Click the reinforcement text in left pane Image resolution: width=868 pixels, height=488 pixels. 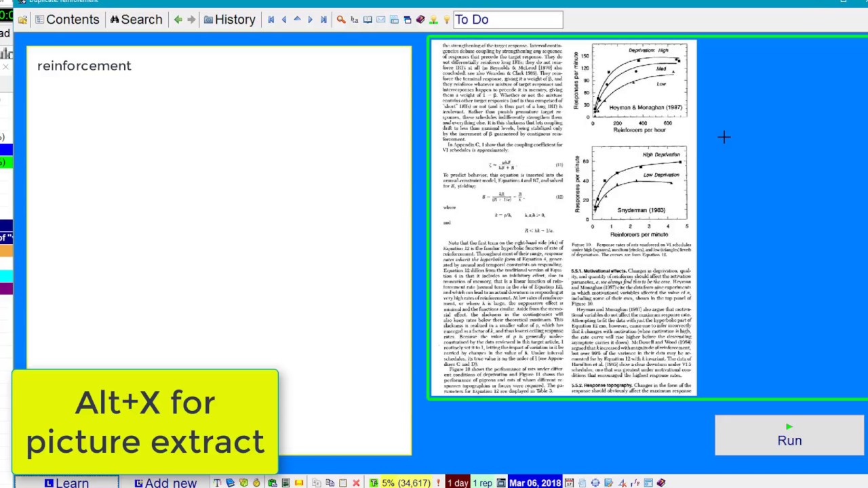[x=84, y=66]
